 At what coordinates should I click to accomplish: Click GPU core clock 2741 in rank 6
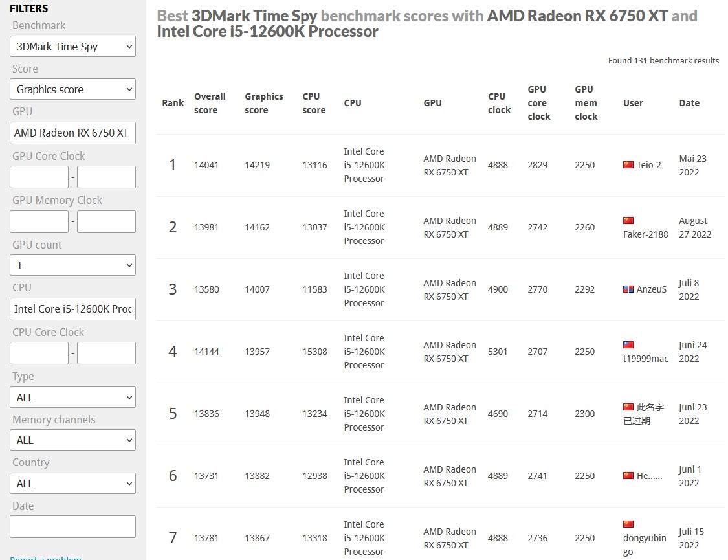[x=537, y=475]
